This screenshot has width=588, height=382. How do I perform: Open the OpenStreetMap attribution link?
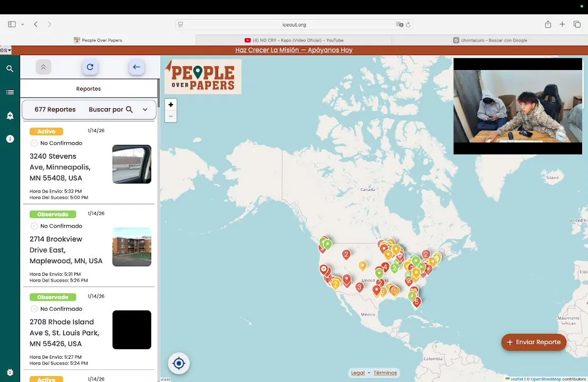[x=546, y=379]
